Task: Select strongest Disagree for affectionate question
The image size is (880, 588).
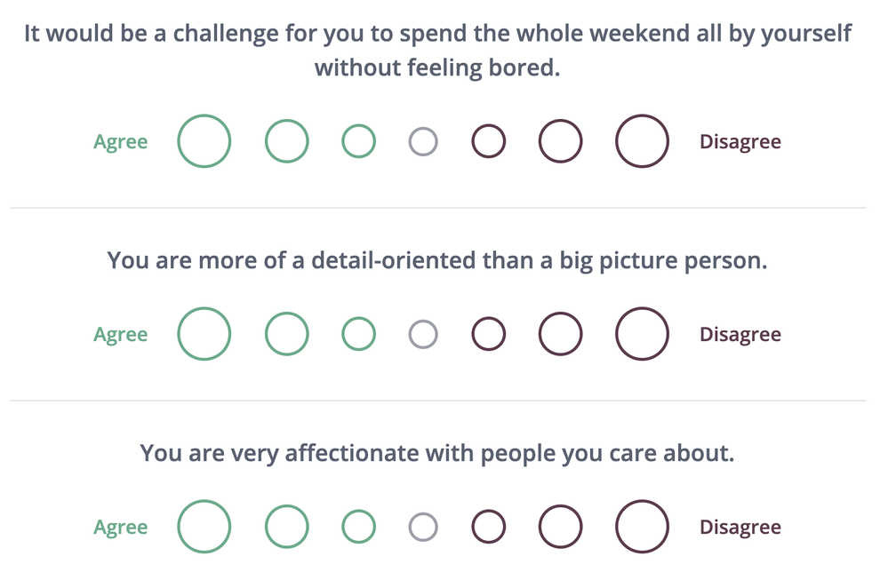Action: coord(642,527)
